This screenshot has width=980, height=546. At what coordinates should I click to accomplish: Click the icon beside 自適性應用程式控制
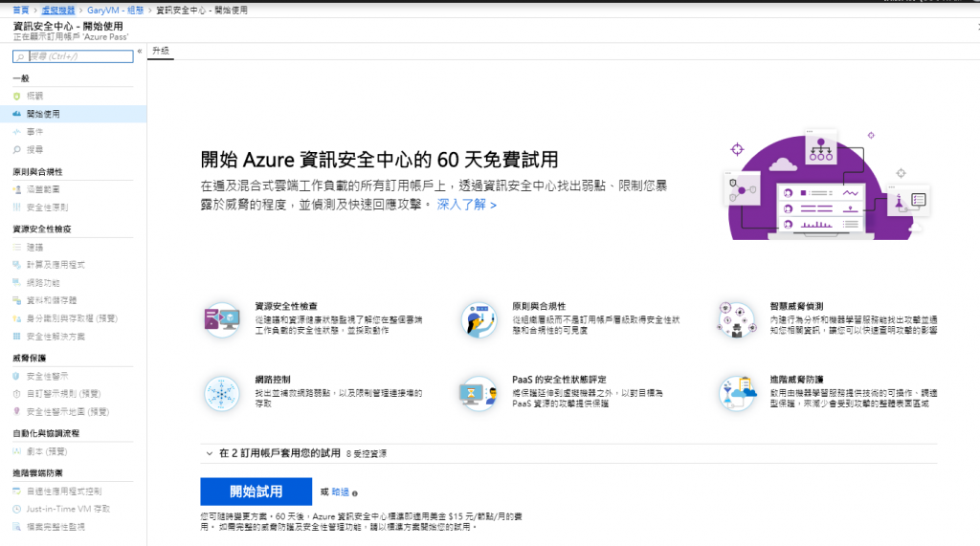pyautogui.click(x=17, y=491)
